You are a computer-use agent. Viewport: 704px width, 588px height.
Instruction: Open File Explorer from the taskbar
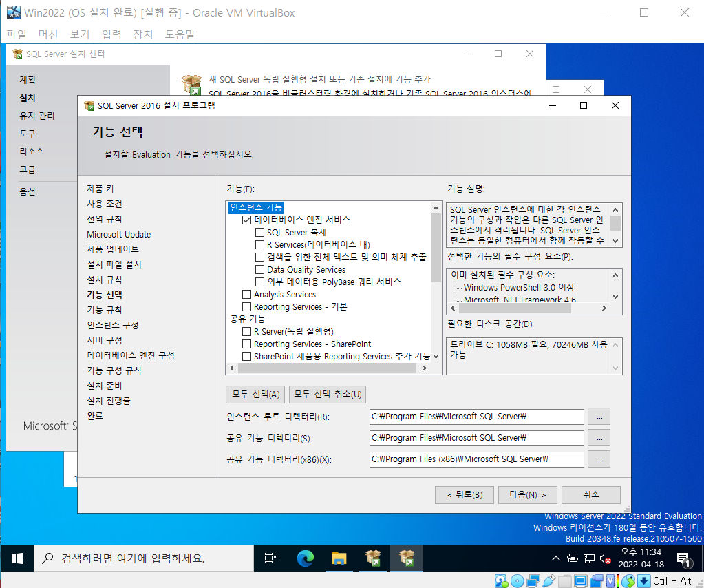pos(339,558)
